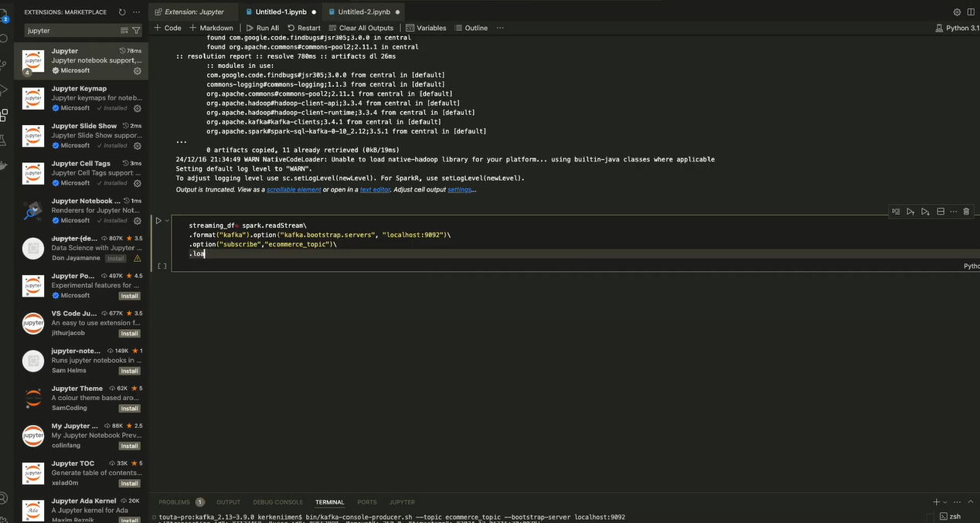
Task: Open Extensions view more actions menu
Action: [x=137, y=12]
